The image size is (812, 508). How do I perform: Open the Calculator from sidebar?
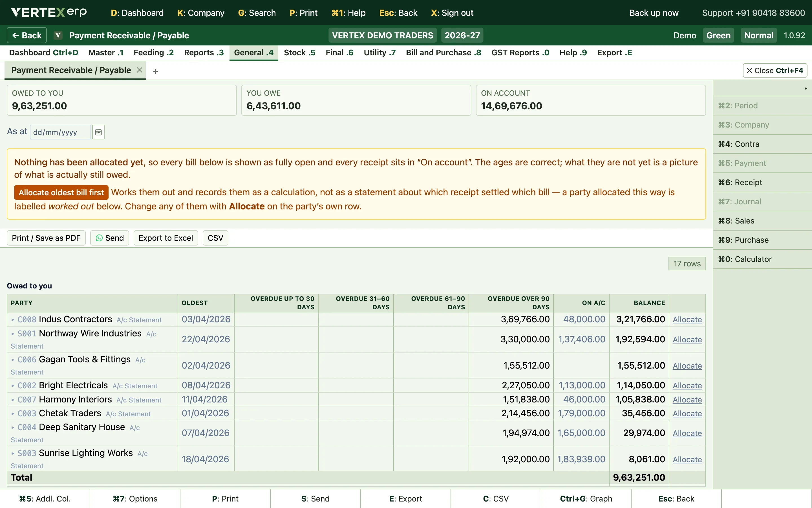point(762,259)
